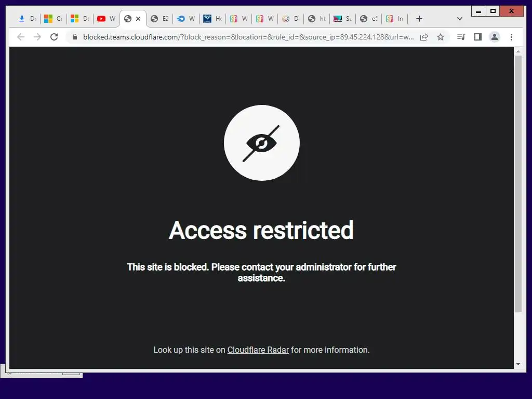Click the scrollbar down arrow

tap(518, 364)
